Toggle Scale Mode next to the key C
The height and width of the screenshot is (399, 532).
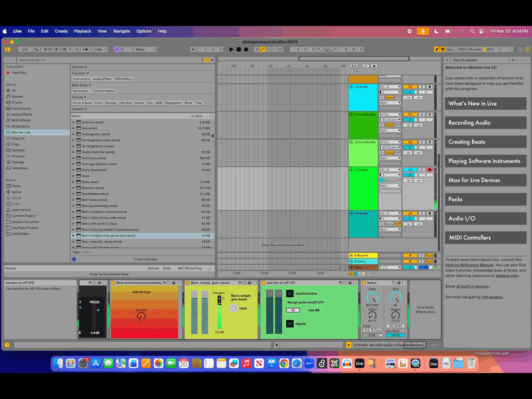[x=117, y=49]
